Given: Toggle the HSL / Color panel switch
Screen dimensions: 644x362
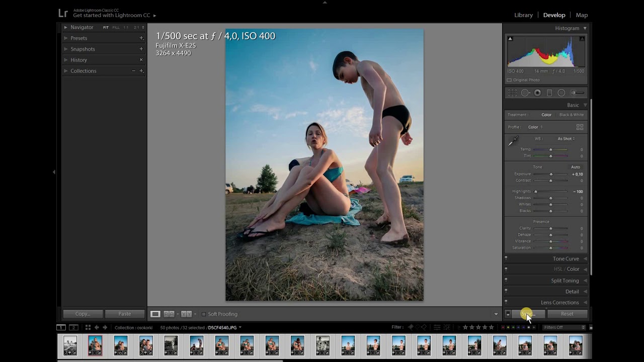Looking at the screenshot, I should [506, 269].
